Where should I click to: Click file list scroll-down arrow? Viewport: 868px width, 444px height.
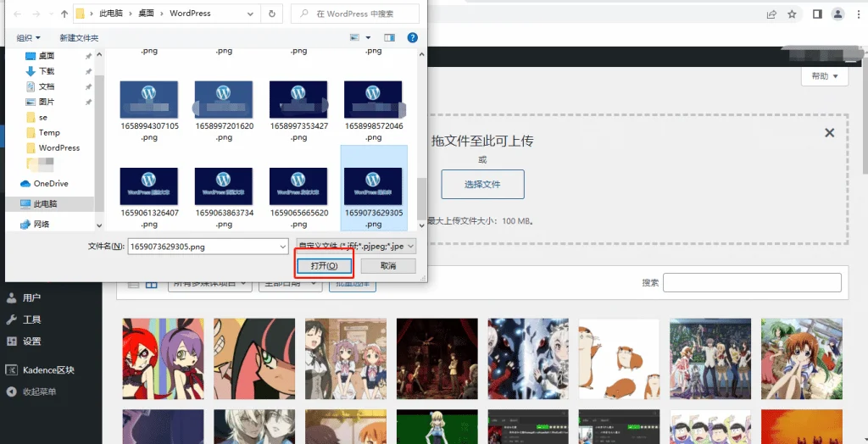422,225
